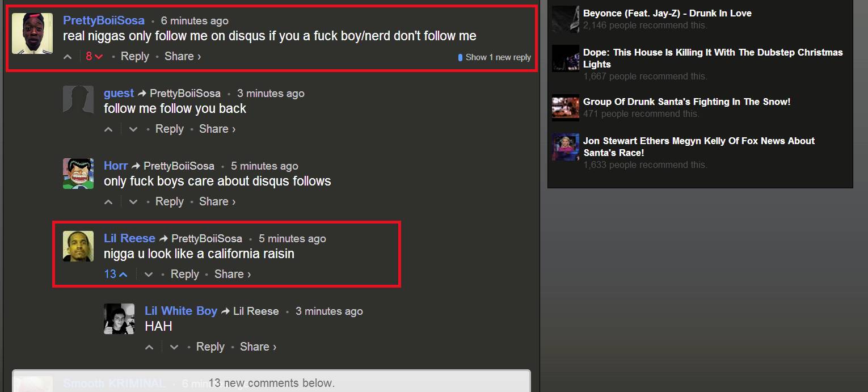Downvote Lil Reese's comment
Image resolution: width=868 pixels, height=392 pixels.
(149, 275)
